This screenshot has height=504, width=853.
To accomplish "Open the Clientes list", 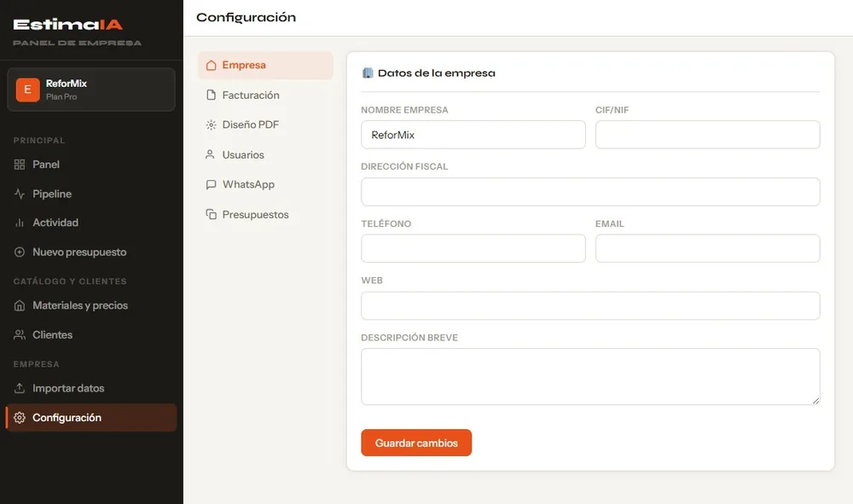I will coord(91,335).
